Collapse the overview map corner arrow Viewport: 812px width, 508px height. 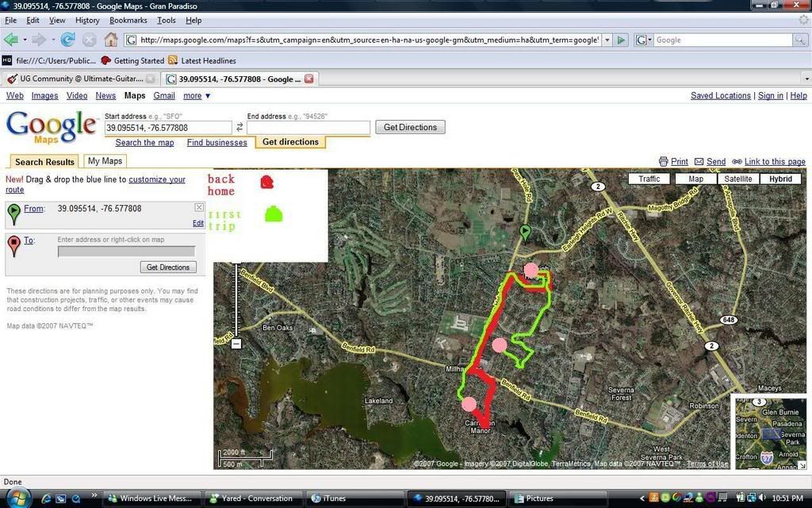[802, 465]
